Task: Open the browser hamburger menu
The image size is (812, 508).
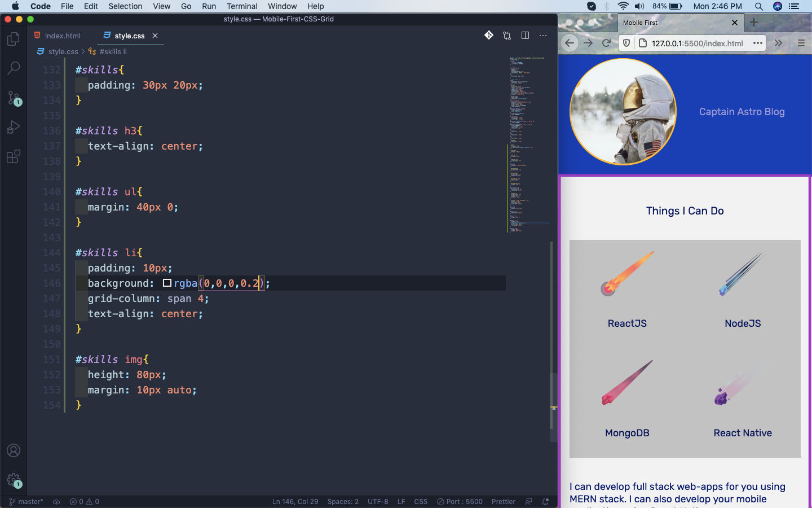Action: tap(801, 43)
